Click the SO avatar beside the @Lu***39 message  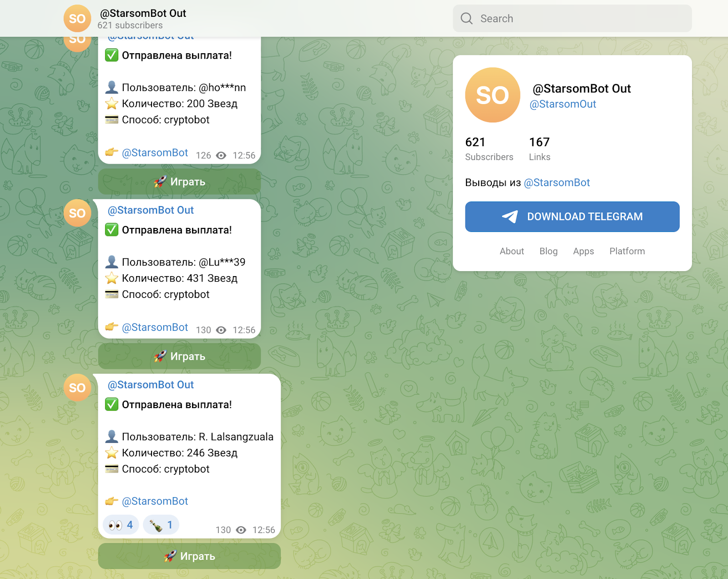click(x=77, y=213)
